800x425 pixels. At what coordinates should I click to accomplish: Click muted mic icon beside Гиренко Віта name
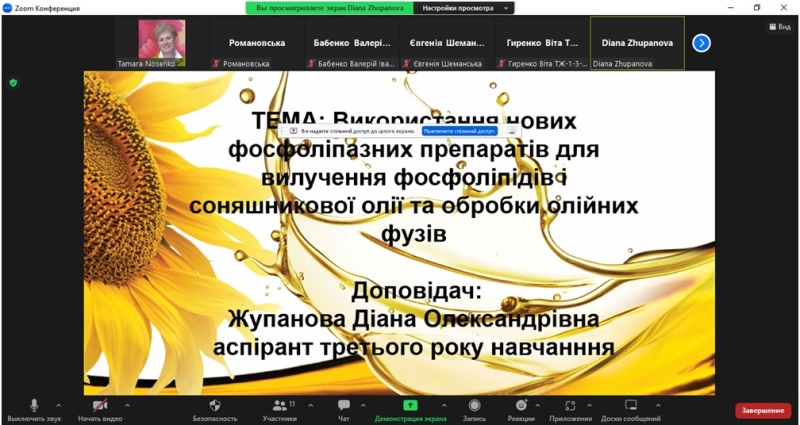[502, 64]
